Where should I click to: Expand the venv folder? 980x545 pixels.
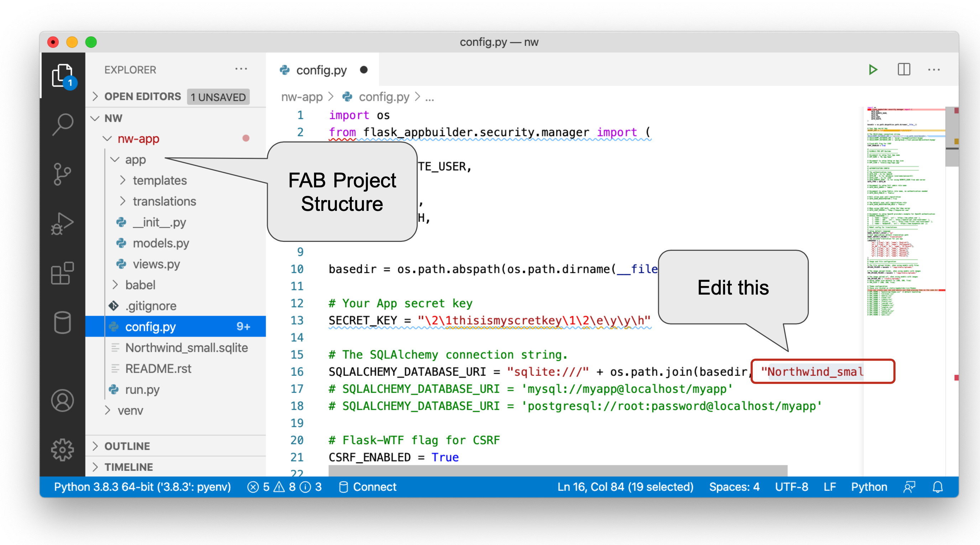pyautogui.click(x=130, y=410)
